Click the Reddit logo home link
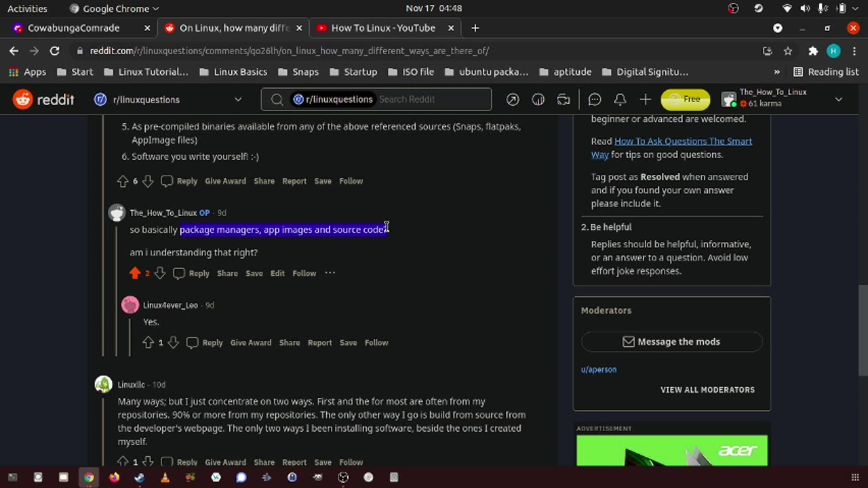Screen dimensions: 868x488 [x=43, y=99]
